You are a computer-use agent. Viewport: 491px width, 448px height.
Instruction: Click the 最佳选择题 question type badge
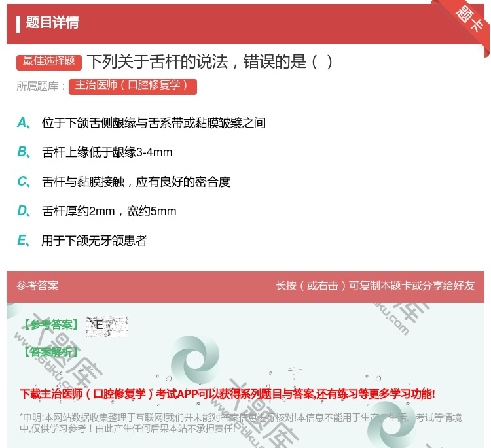click(x=49, y=61)
